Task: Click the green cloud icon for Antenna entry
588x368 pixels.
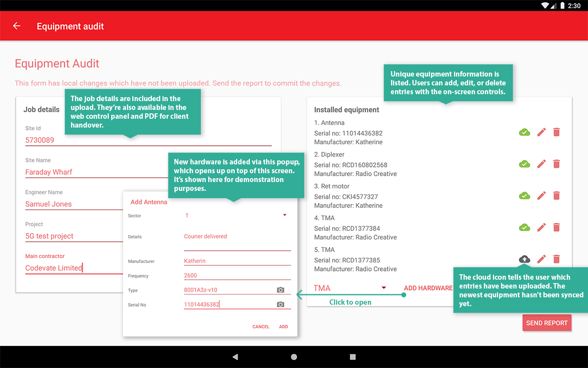Action: [524, 132]
